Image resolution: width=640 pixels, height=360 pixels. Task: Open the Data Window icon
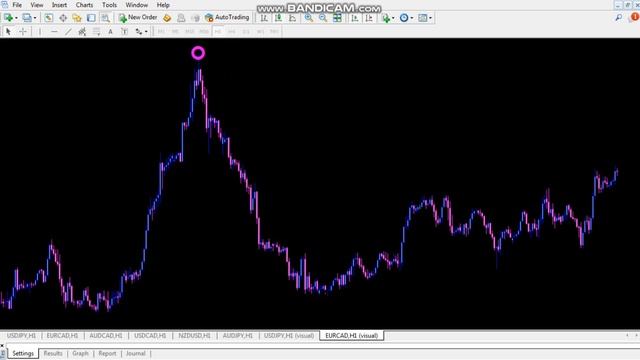[x=63, y=18]
